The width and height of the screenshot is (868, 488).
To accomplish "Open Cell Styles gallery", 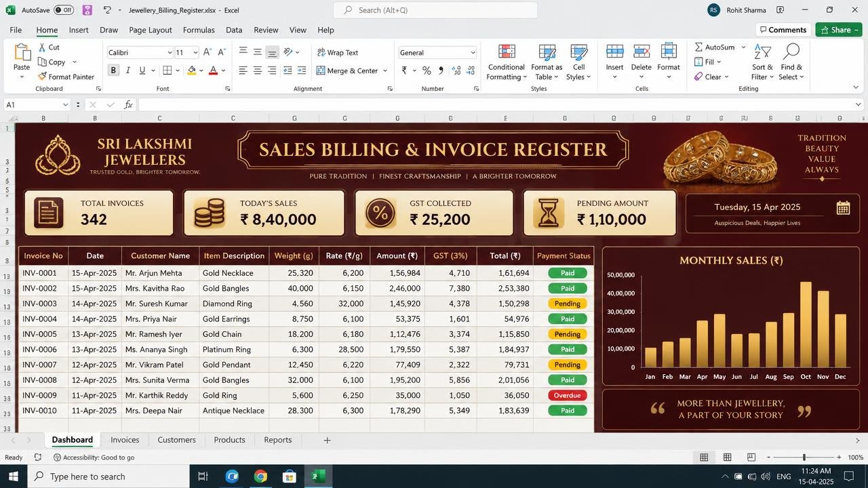I will [x=578, y=62].
